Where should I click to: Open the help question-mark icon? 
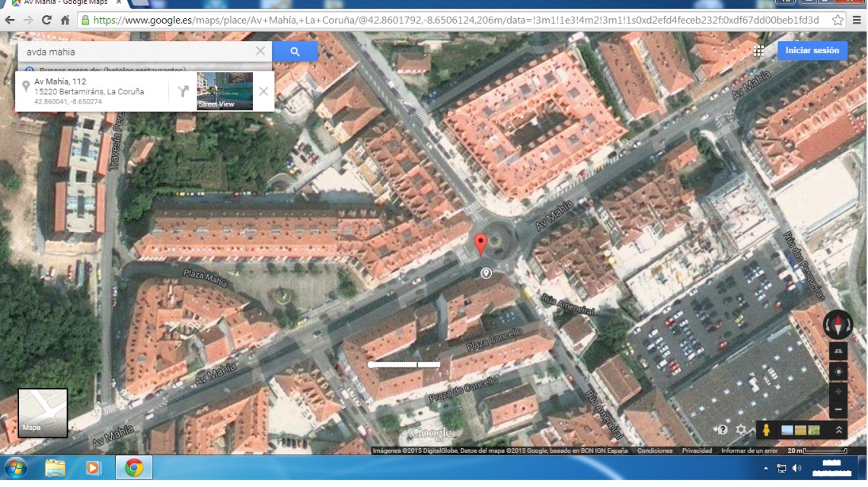pyautogui.click(x=722, y=429)
